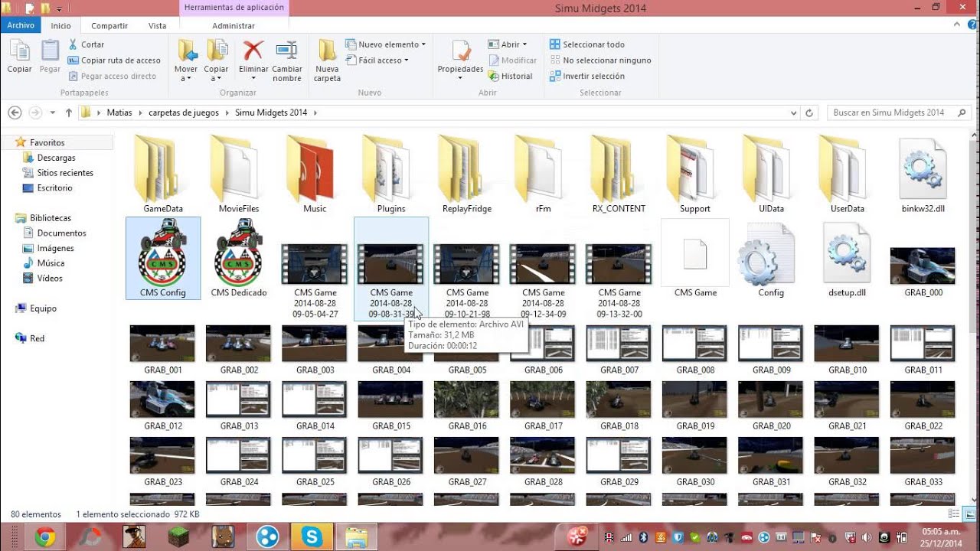Select the CMS Dedicado application

[x=239, y=258]
